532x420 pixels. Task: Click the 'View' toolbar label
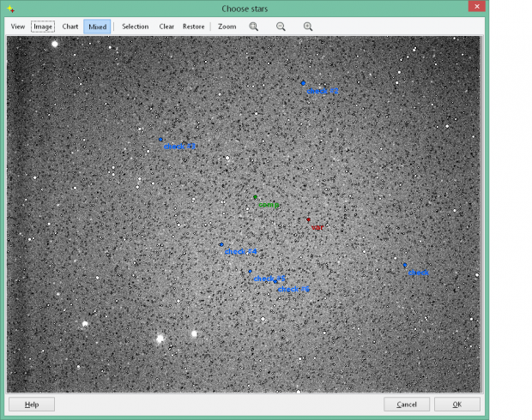(18, 27)
